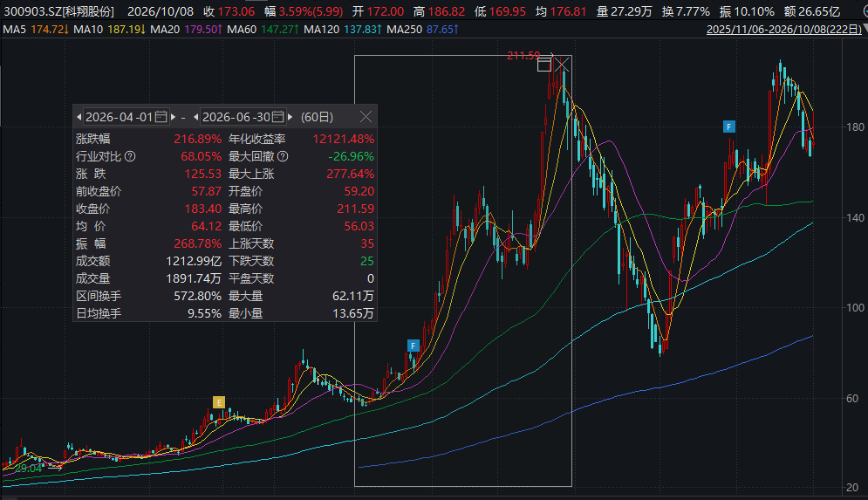Viewport: 868px width, 500px height.
Task: Select the MA5 indicator label
Action: pyautogui.click(x=14, y=29)
